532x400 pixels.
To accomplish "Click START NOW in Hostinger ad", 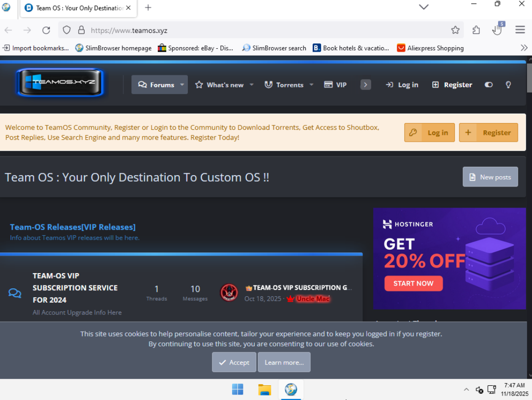I will point(413,283).
